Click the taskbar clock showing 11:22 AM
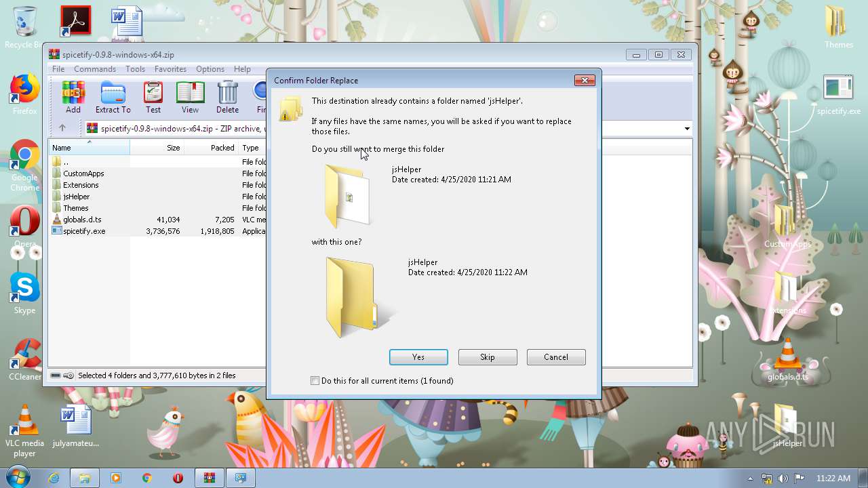This screenshot has width=868, height=488. [x=833, y=479]
